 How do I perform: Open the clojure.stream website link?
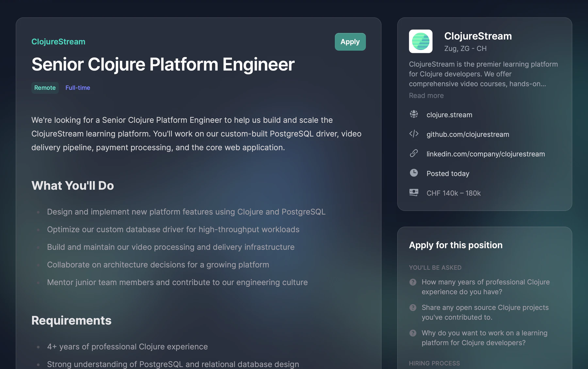(449, 115)
